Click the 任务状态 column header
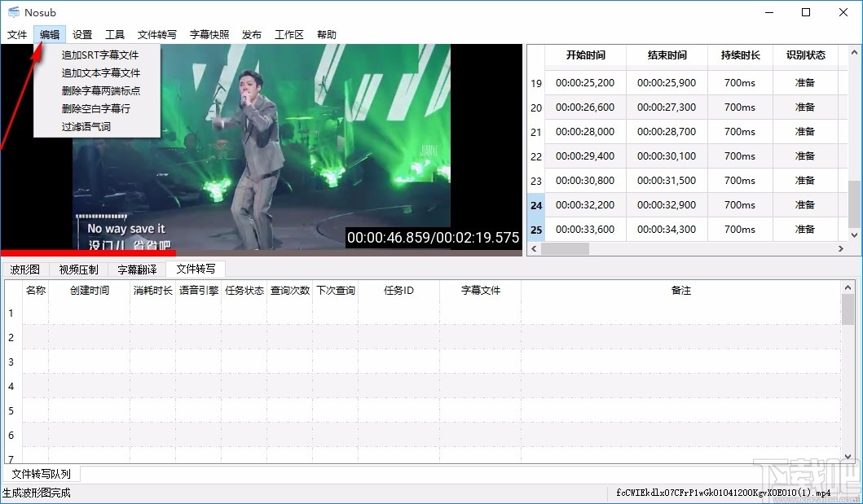This screenshot has height=504, width=863. click(244, 290)
